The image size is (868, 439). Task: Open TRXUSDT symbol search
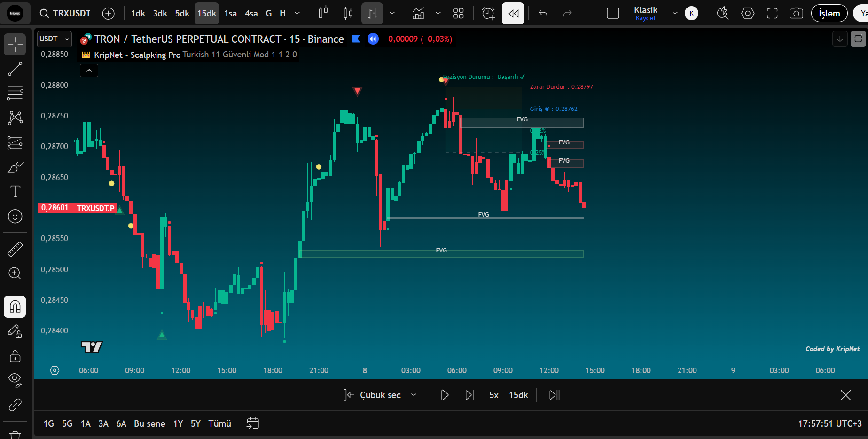coord(65,14)
